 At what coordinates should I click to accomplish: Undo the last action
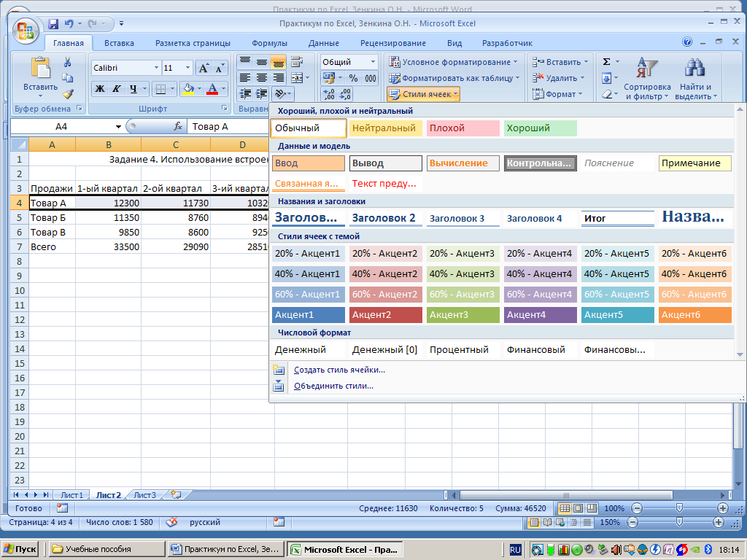pyautogui.click(x=69, y=23)
